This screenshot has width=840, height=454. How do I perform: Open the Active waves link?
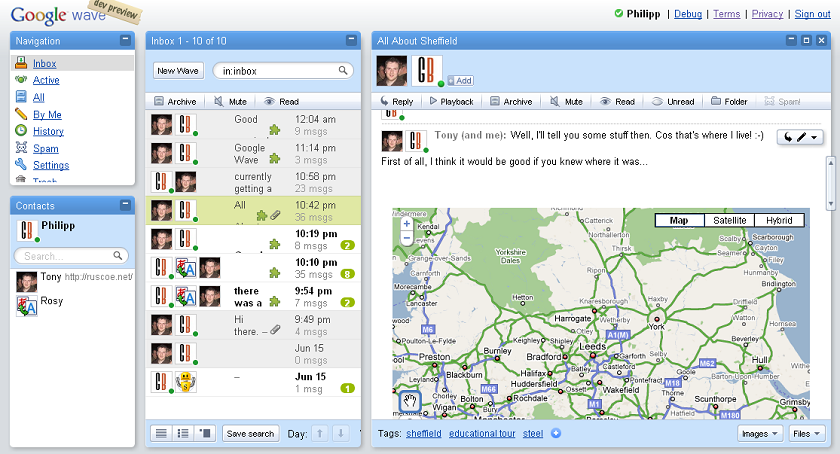pos(46,80)
